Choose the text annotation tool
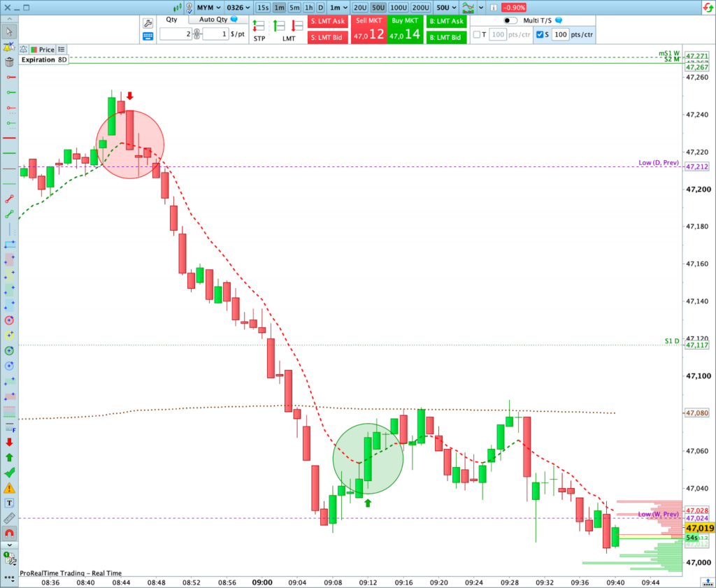716x588 pixels. [x=9, y=503]
